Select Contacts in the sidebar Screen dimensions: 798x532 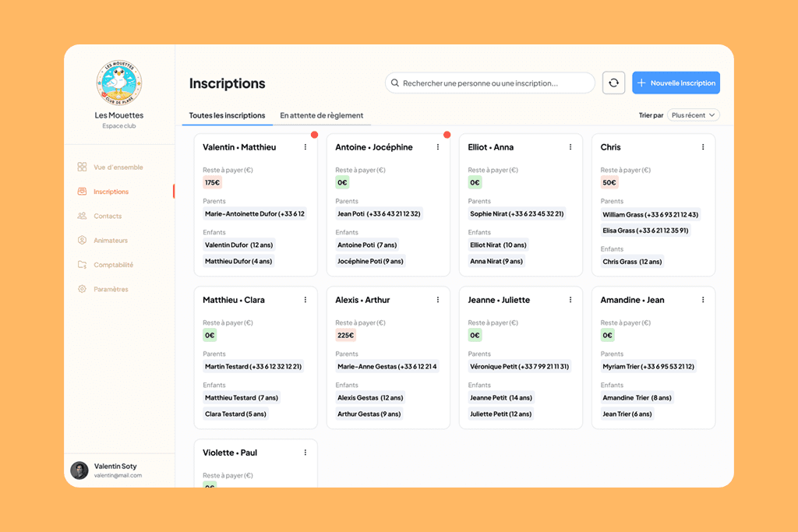[x=108, y=217]
